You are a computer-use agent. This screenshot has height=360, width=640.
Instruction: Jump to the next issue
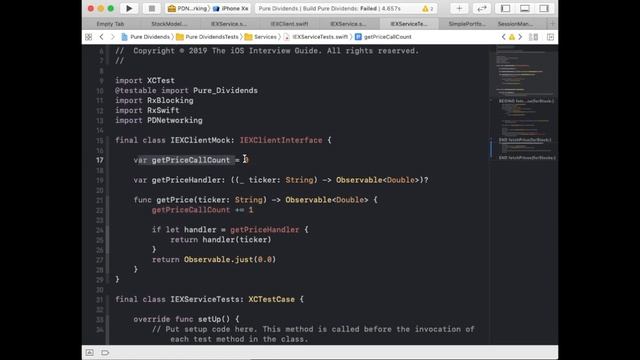pos(520,37)
